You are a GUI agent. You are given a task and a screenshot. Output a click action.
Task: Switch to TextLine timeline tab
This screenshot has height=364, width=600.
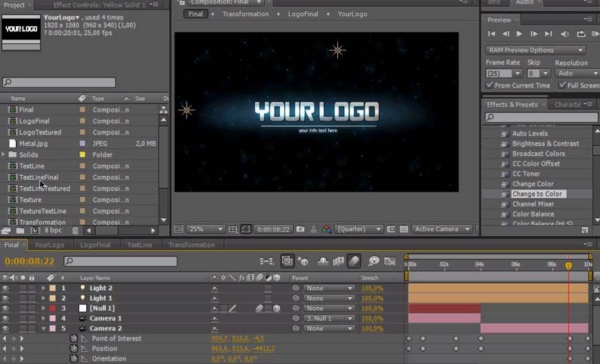pos(140,245)
